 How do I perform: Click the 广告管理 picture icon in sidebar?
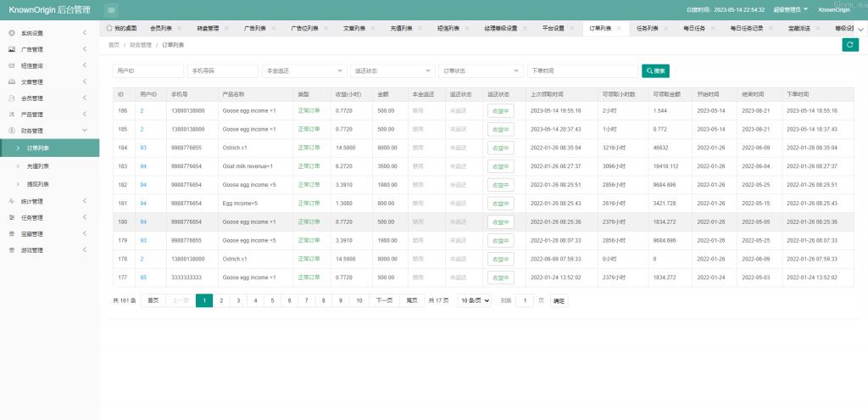pos(11,50)
